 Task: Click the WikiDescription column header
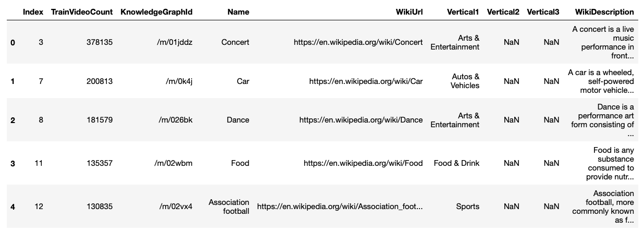(604, 11)
